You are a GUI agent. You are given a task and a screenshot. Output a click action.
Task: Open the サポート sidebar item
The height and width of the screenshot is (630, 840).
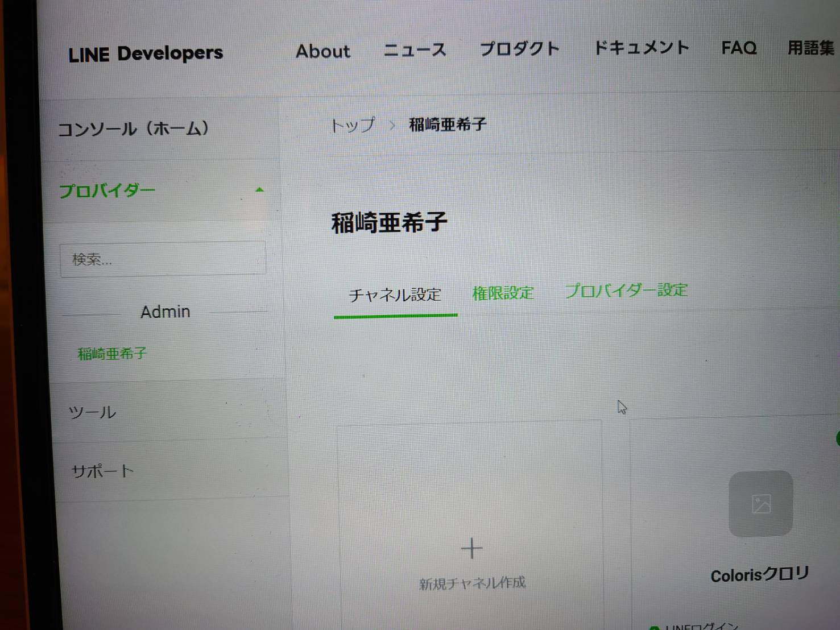[102, 471]
